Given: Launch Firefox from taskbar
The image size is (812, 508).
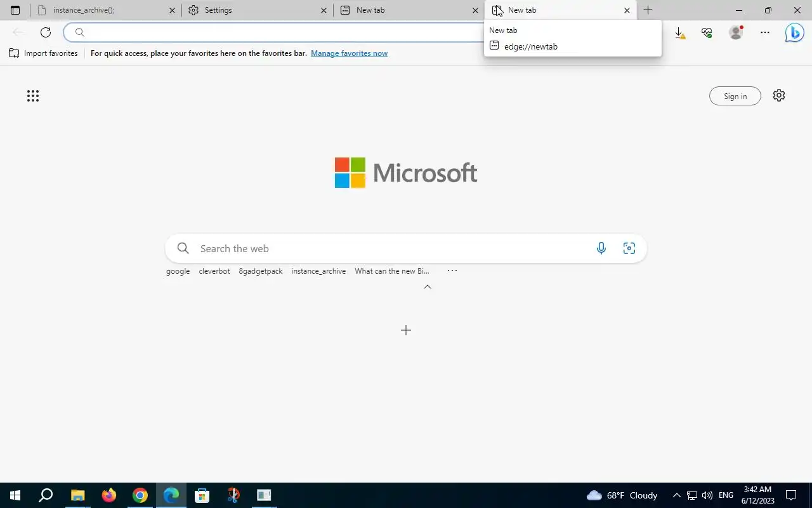Looking at the screenshot, I should pos(109,495).
